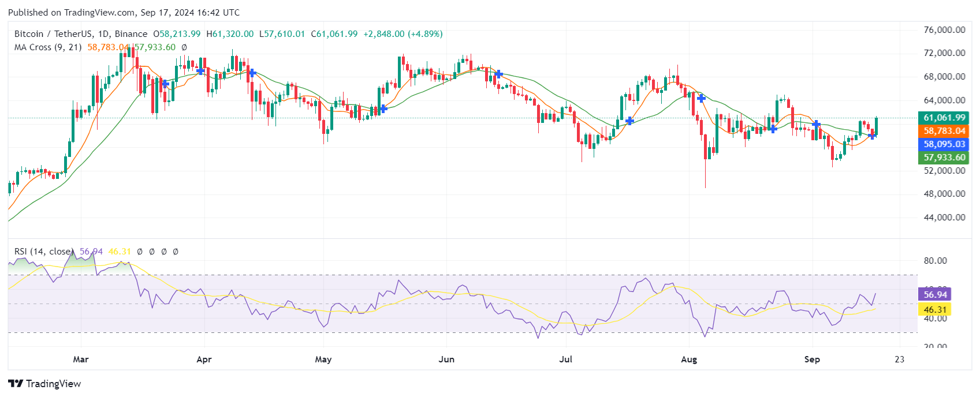Click the blue cross marker in mid-June
This screenshot has width=980, height=397.
498,74
